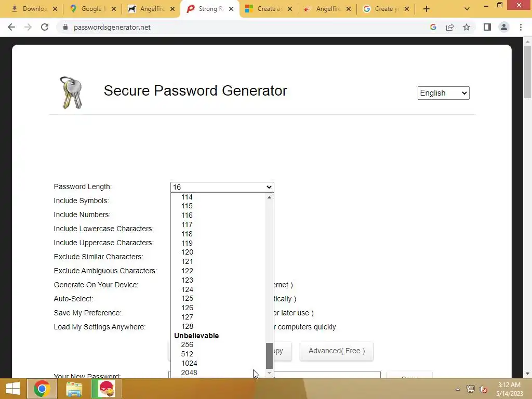Open a new browser tab

[427, 9]
